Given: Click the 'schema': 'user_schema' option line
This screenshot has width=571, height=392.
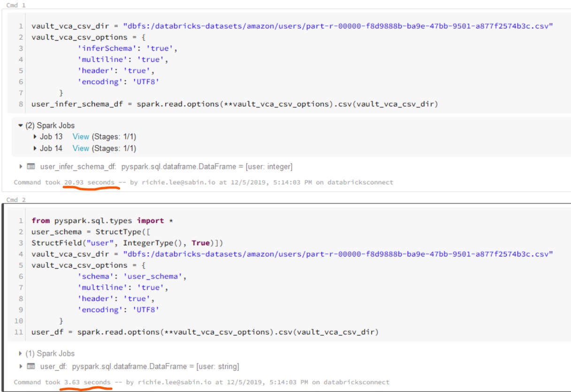Looking at the screenshot, I should [x=132, y=276].
